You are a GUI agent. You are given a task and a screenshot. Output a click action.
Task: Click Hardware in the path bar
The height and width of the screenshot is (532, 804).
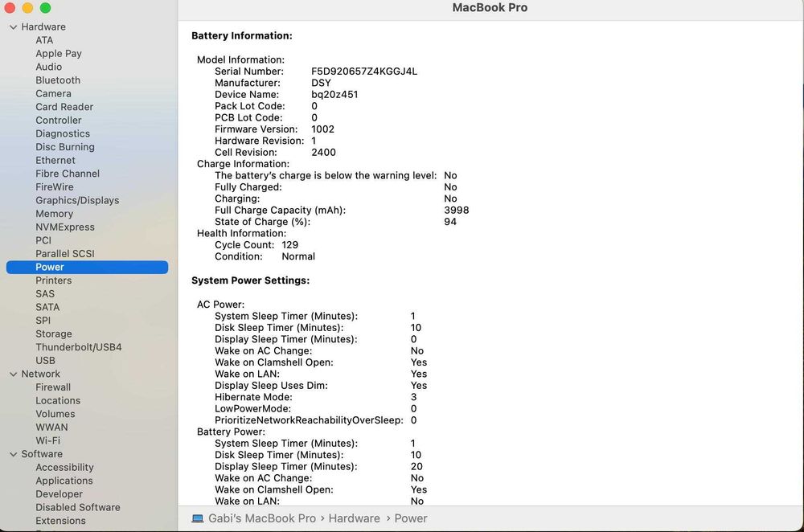pyautogui.click(x=355, y=518)
